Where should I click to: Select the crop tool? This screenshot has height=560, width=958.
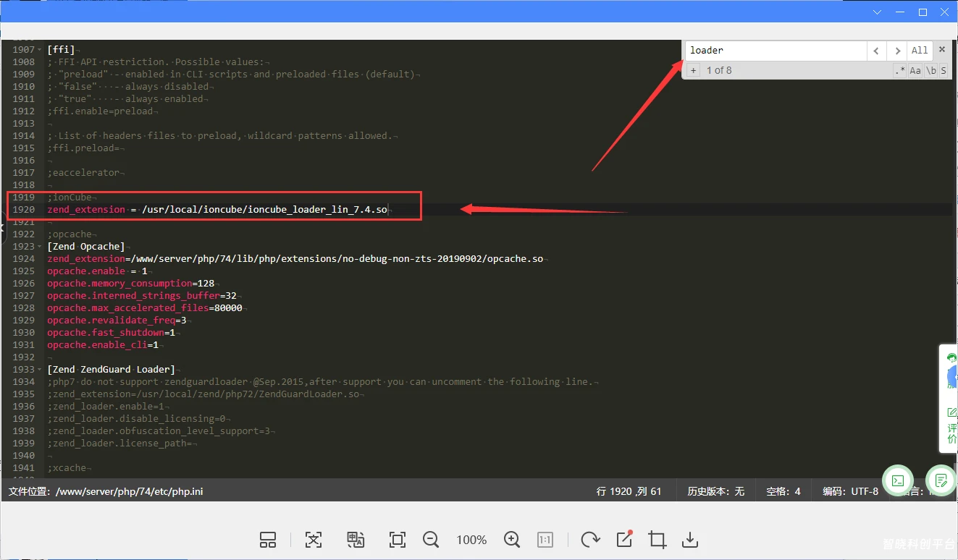click(x=657, y=540)
